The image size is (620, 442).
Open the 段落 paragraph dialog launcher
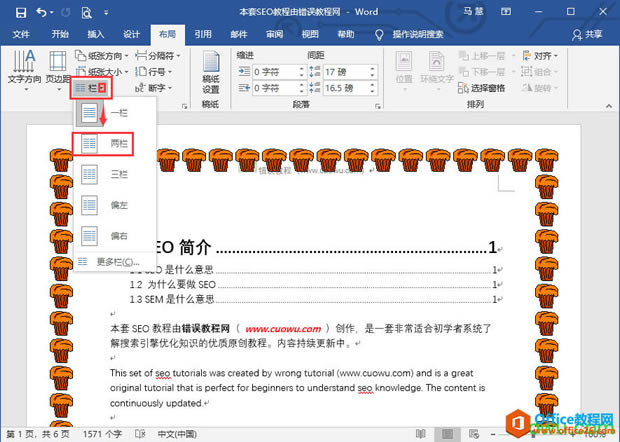(378, 106)
